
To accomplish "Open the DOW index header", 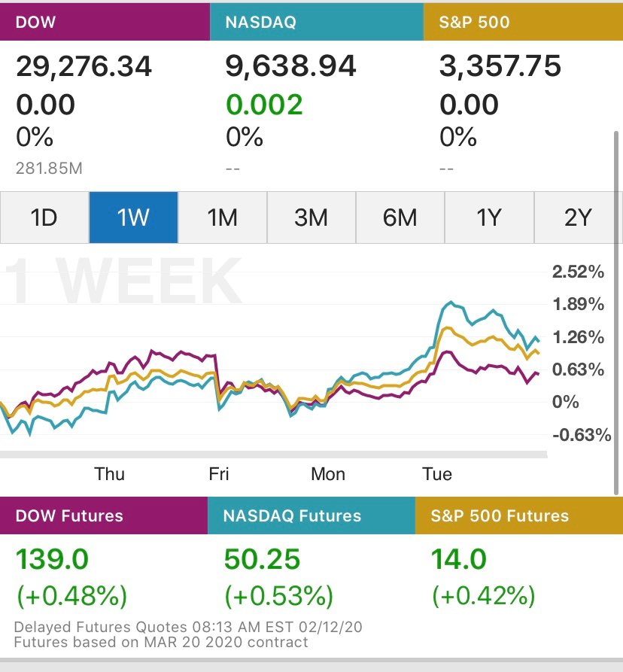I will pos(105,22).
